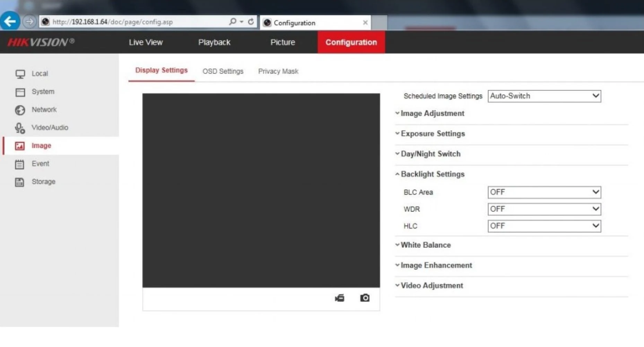Click the Storage disk icon in sidebar
Viewport: 644px width, 347px height.
(x=20, y=182)
